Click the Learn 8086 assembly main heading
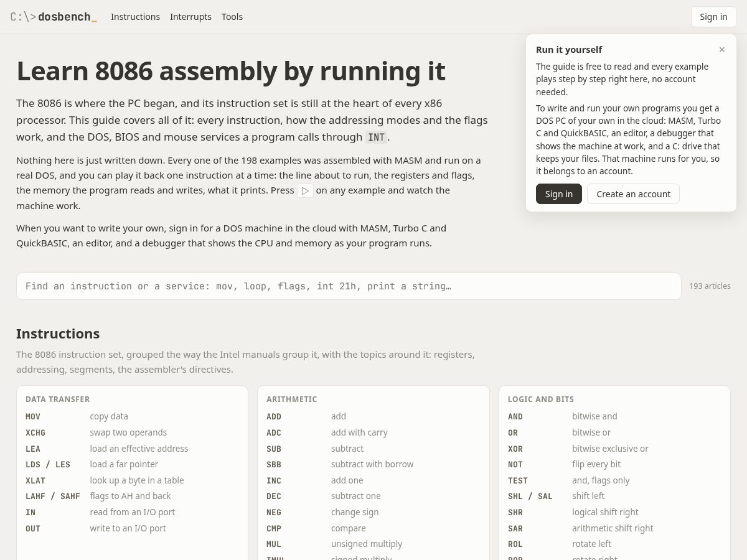The height and width of the screenshot is (560, 747). [x=231, y=71]
